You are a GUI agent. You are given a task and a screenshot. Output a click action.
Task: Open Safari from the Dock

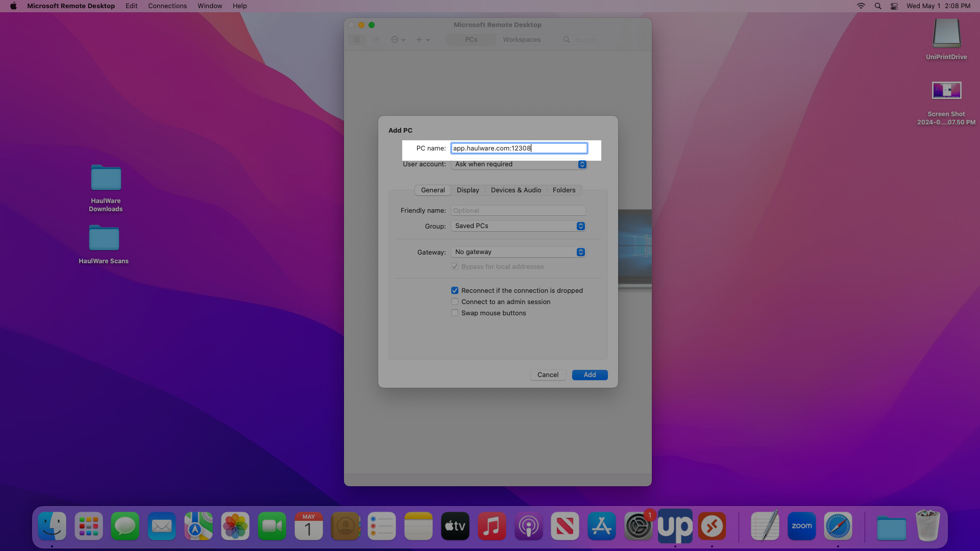(838, 526)
